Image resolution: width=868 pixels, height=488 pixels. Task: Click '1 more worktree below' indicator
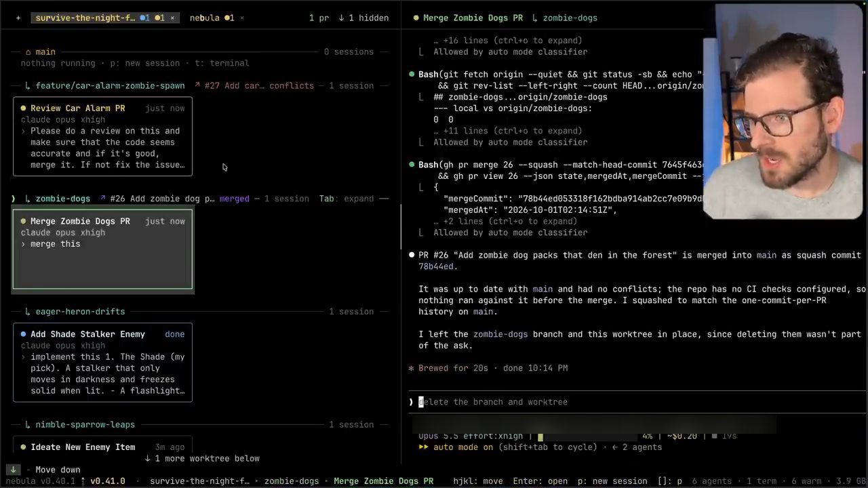[x=202, y=458]
